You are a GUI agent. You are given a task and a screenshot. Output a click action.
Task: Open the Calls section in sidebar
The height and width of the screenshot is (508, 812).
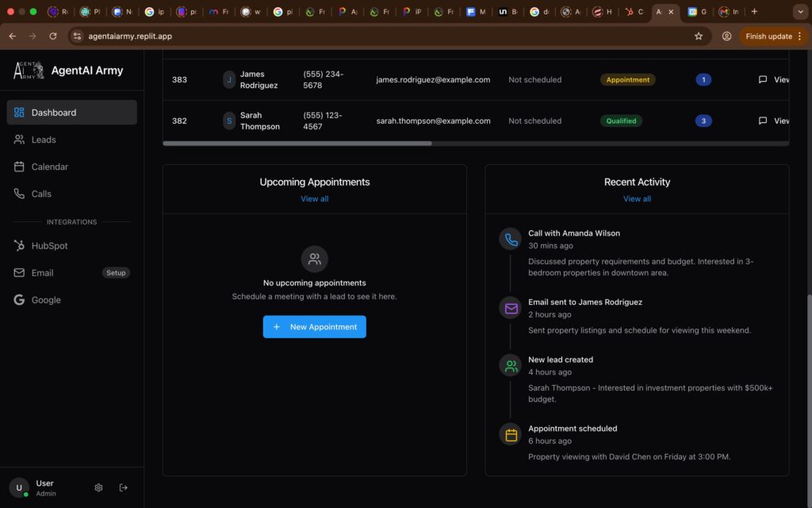tap(41, 194)
